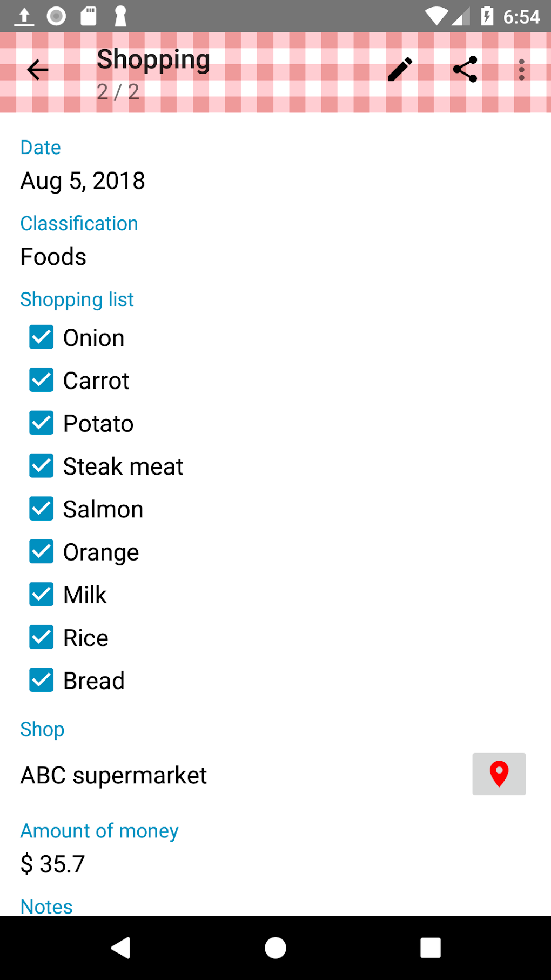Toggle the Steak meat checkbox
This screenshot has height=980, width=551.
[42, 466]
